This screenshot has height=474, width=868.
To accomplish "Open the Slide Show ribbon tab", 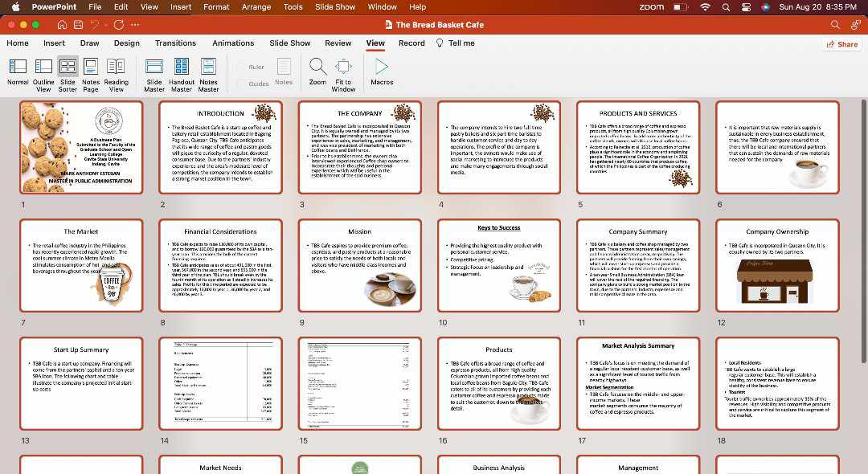I will (290, 43).
